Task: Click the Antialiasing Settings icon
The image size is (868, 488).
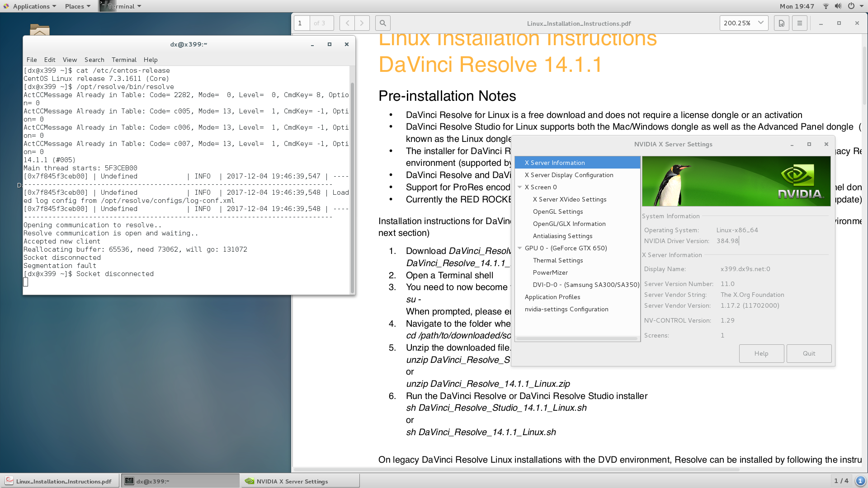Action: click(562, 235)
